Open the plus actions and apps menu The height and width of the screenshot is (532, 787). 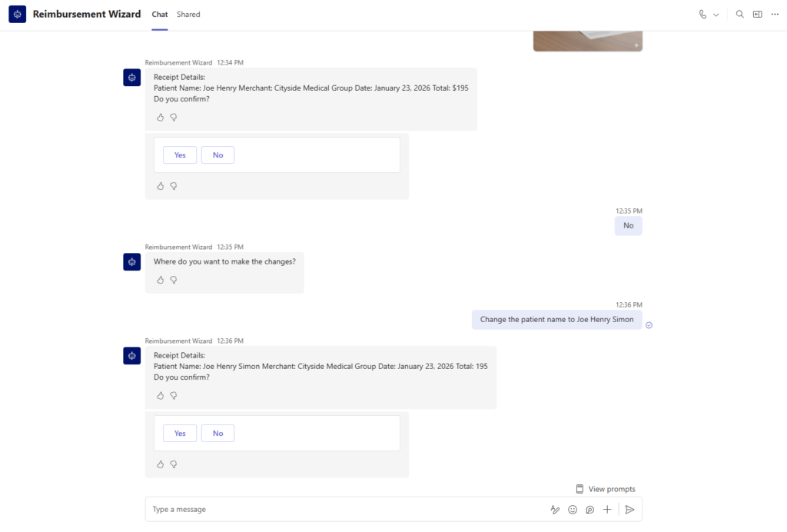(x=607, y=510)
